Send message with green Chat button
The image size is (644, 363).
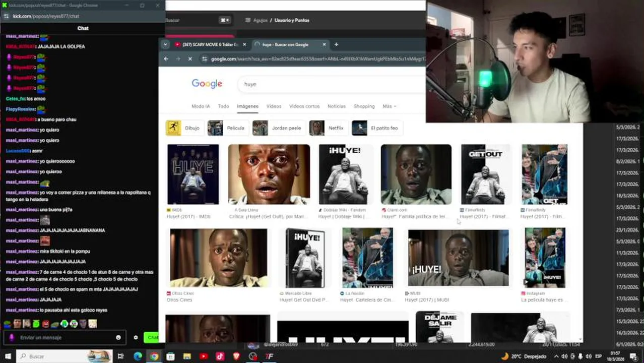tap(151, 338)
